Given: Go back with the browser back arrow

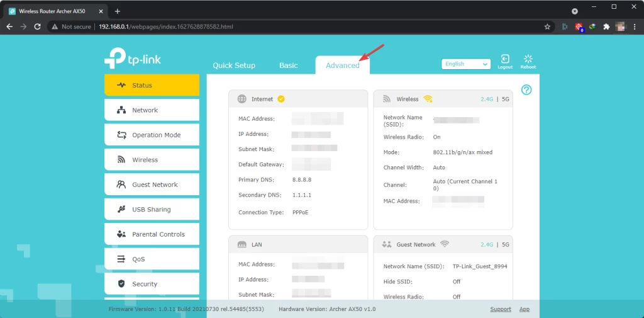Looking at the screenshot, I should pos(10,26).
